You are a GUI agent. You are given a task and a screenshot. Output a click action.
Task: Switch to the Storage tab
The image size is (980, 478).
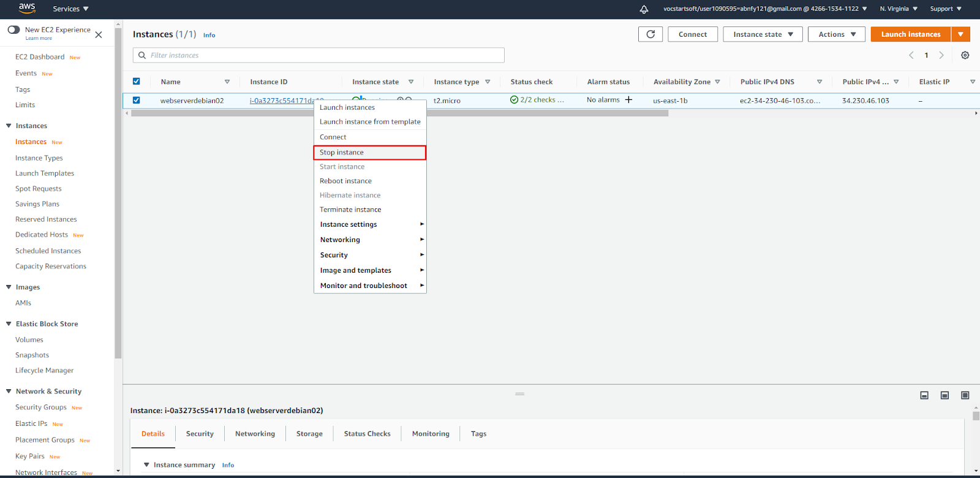[309, 434]
